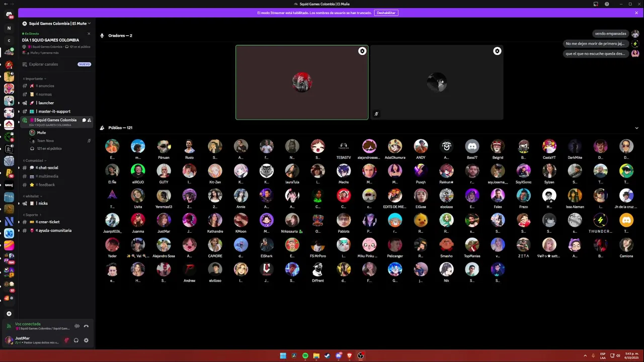Select Team Nova in stage channel list
The image size is (644, 362).
[x=45, y=141]
